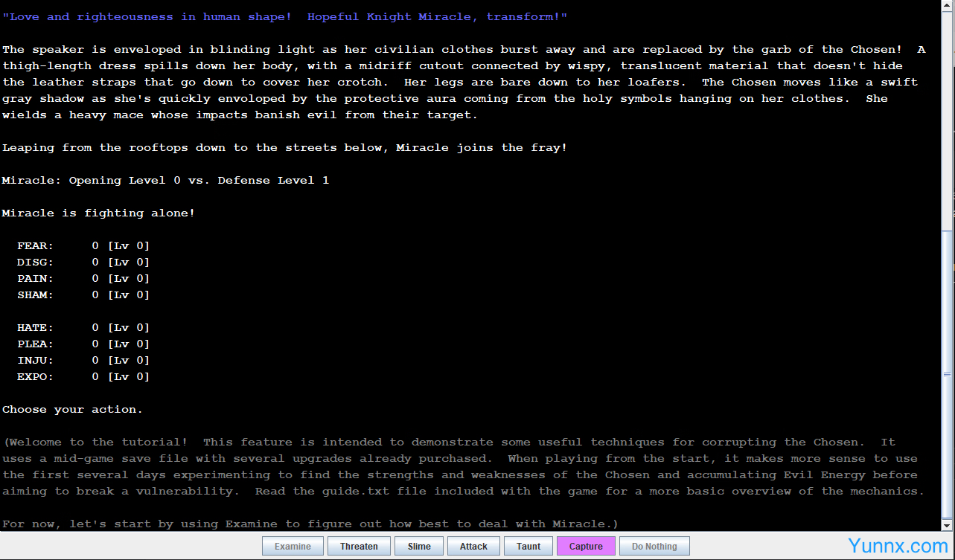The height and width of the screenshot is (560, 955).
Task: Click the FEAR stat line
Action: [83, 246]
